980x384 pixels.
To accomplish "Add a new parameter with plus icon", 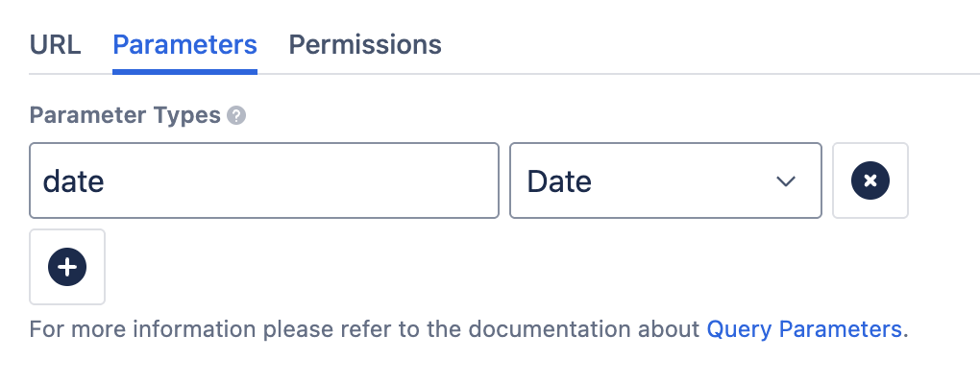I will 67,267.
